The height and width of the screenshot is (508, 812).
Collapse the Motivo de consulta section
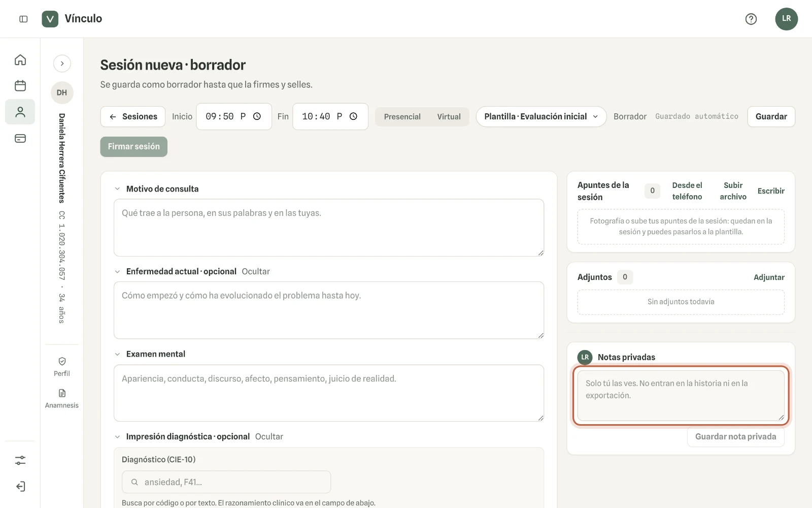117,189
